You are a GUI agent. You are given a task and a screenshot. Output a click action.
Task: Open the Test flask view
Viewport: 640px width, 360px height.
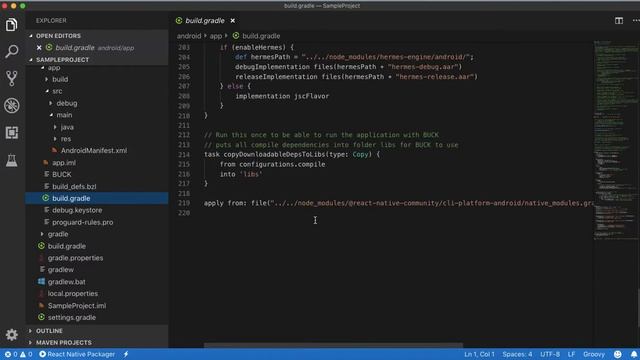(x=11, y=160)
